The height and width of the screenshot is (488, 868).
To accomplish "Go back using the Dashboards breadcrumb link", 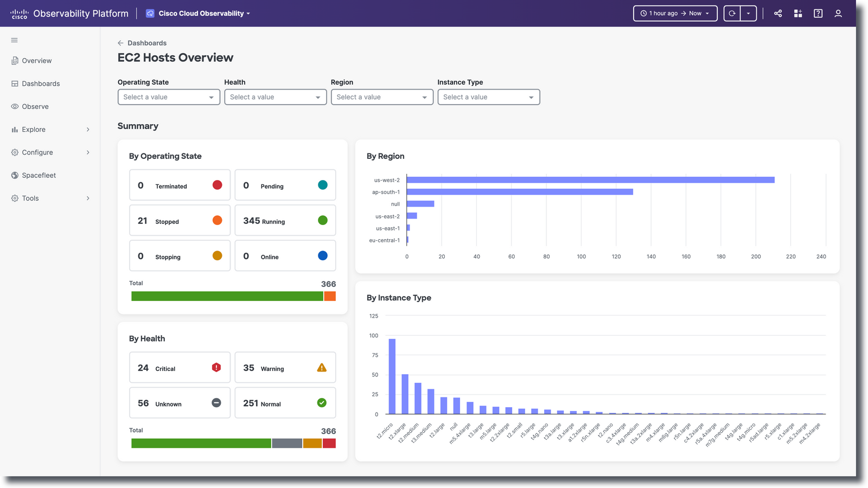I will (x=146, y=43).
